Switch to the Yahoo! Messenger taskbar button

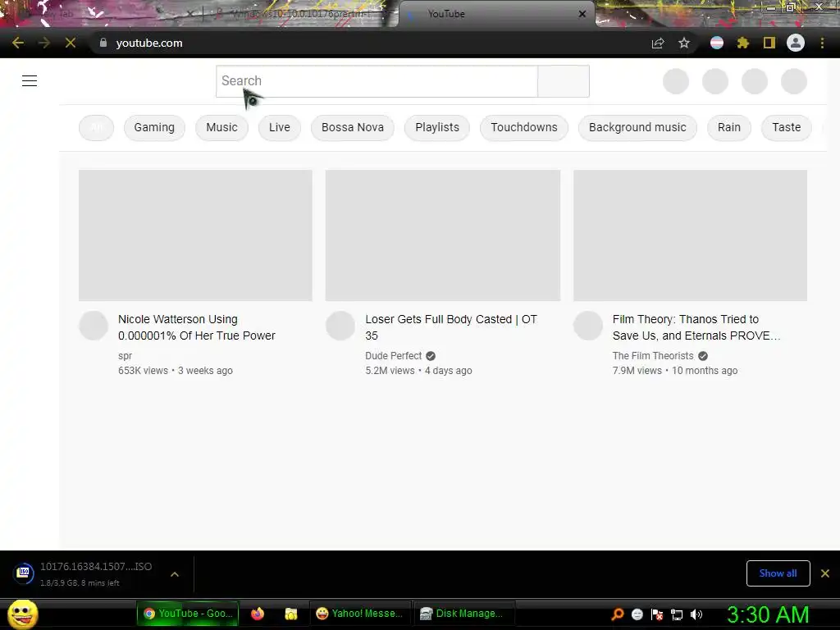(x=359, y=614)
